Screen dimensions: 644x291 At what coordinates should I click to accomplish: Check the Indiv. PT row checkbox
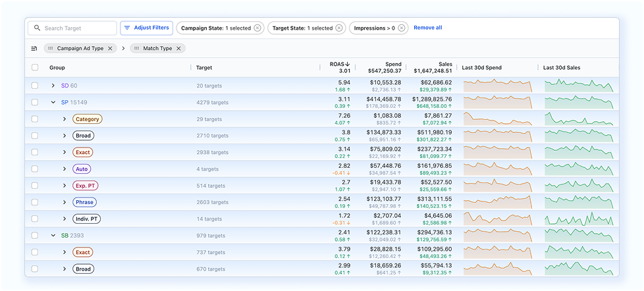35,219
